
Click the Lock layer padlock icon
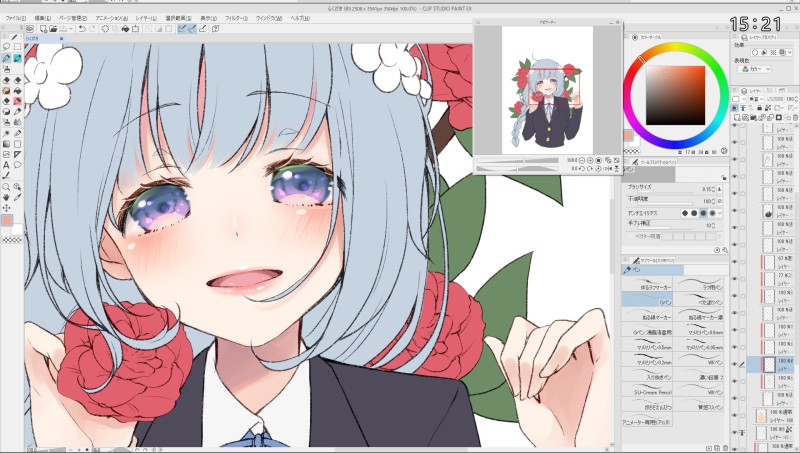[x=760, y=108]
